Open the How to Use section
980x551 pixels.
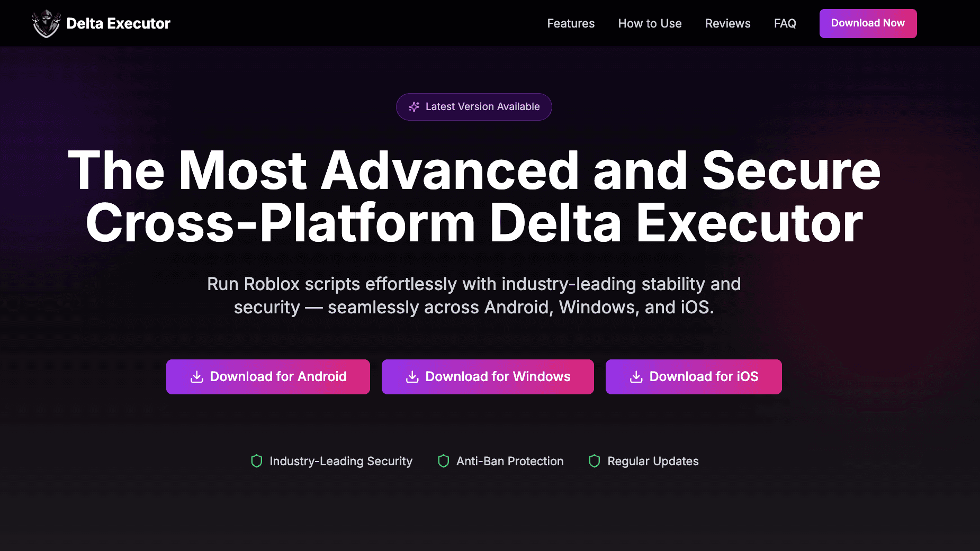(x=650, y=23)
